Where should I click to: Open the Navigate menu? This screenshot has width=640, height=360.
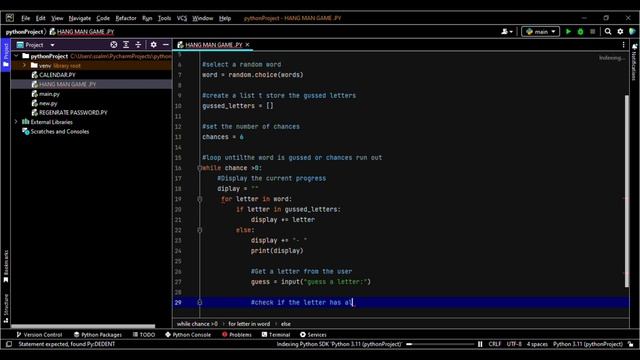pyautogui.click(x=80, y=18)
